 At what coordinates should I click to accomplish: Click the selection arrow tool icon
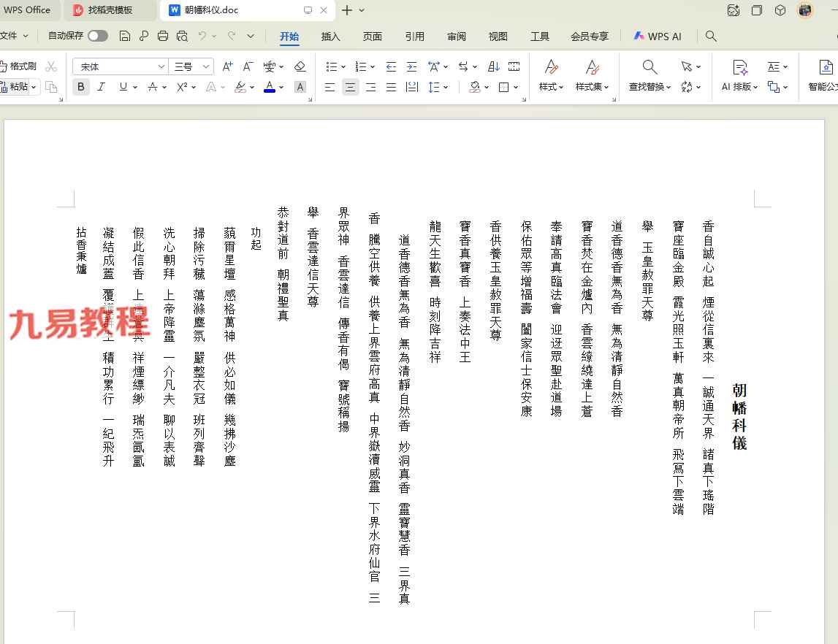click(686, 66)
